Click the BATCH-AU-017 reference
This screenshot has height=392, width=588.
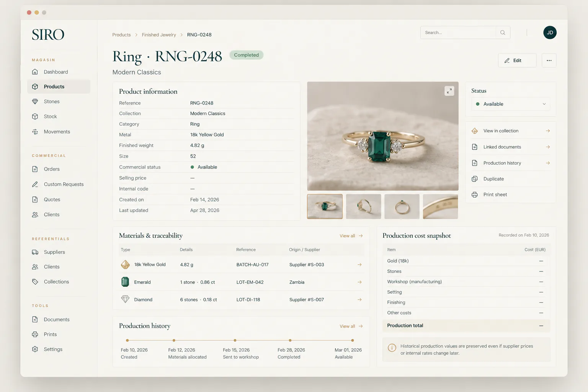[252, 265]
